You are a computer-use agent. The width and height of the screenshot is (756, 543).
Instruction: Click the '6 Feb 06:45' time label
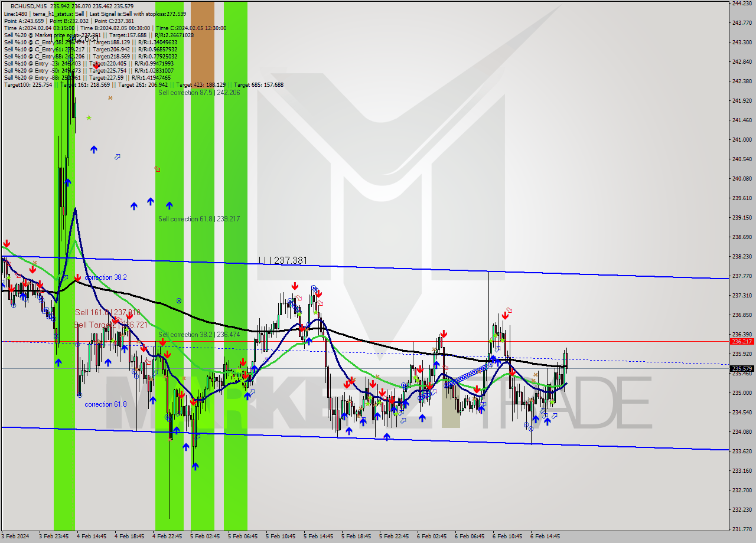[x=470, y=537]
